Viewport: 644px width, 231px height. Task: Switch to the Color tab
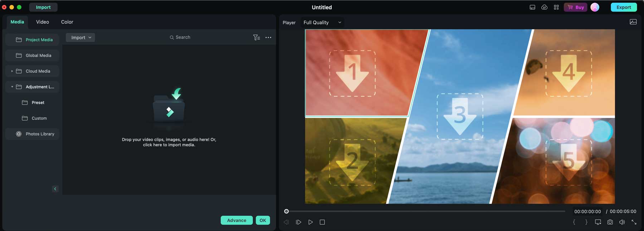[67, 22]
